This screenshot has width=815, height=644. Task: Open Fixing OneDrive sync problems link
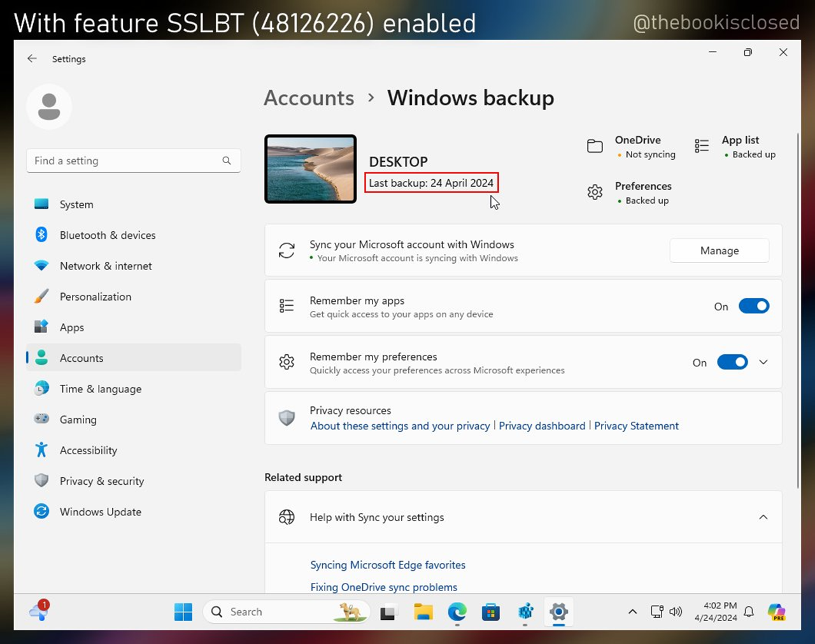[x=383, y=587]
